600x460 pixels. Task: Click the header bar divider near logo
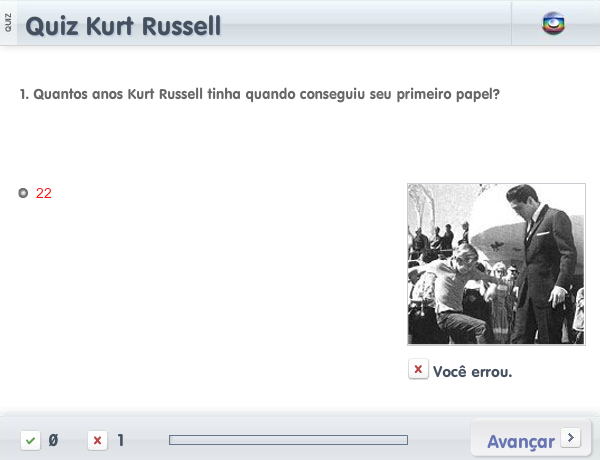pyautogui.click(x=511, y=23)
